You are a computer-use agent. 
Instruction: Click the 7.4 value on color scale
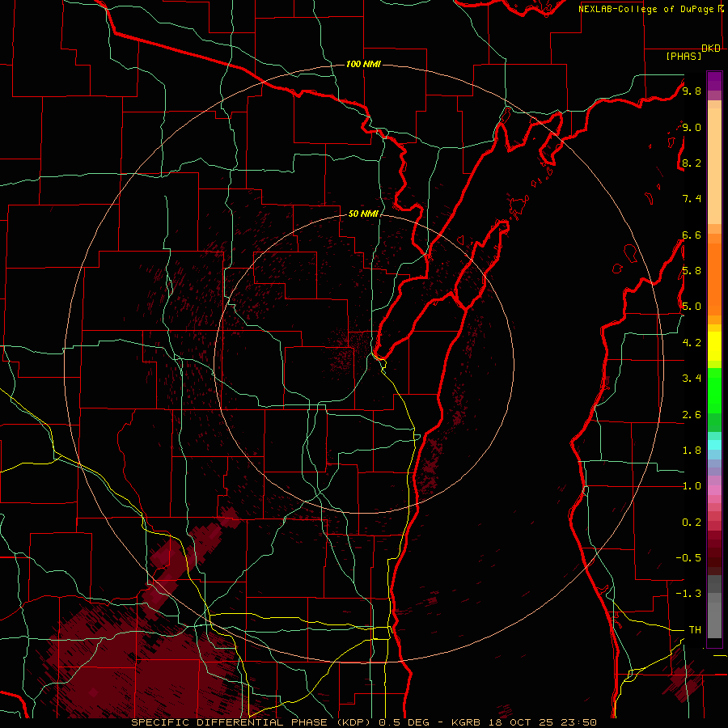tap(692, 199)
